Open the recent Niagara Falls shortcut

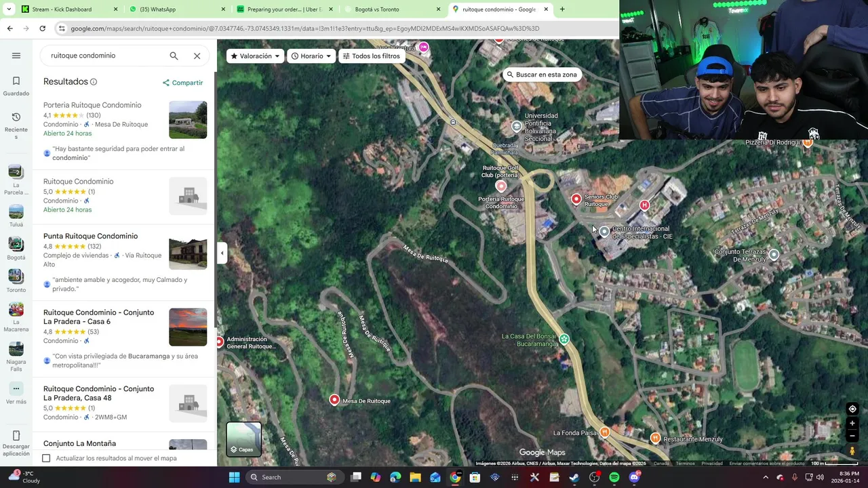[x=16, y=357]
